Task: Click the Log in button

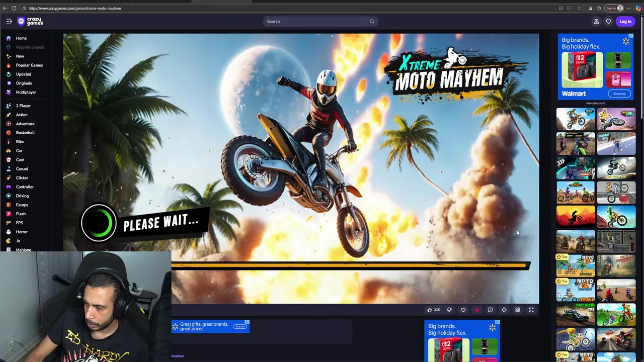Action: 625,21
